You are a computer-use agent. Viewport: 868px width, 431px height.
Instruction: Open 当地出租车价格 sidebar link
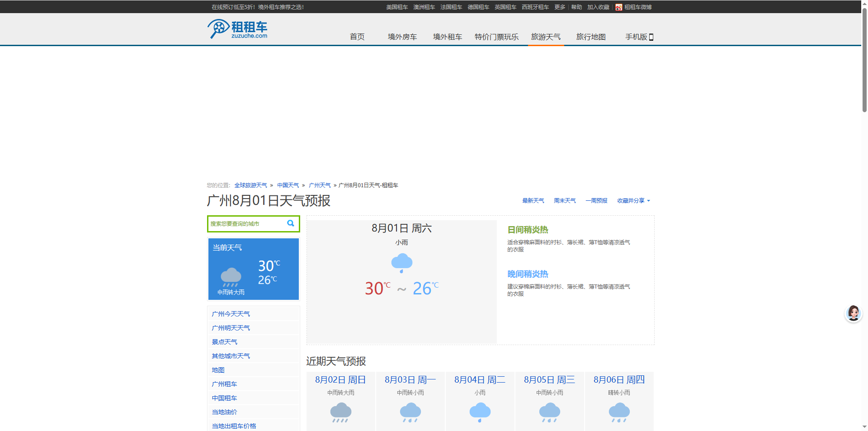point(234,426)
